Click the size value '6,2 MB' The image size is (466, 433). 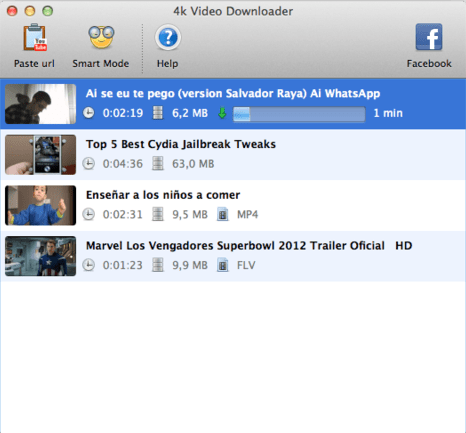(190, 113)
